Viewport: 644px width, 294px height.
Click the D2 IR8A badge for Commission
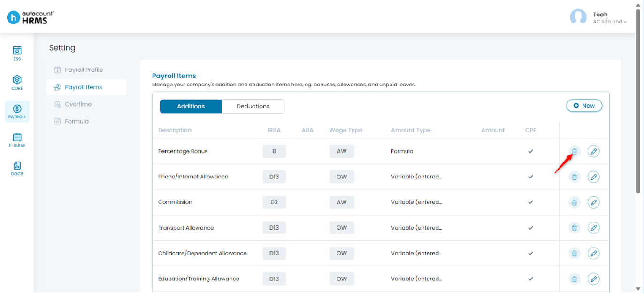pyautogui.click(x=274, y=202)
